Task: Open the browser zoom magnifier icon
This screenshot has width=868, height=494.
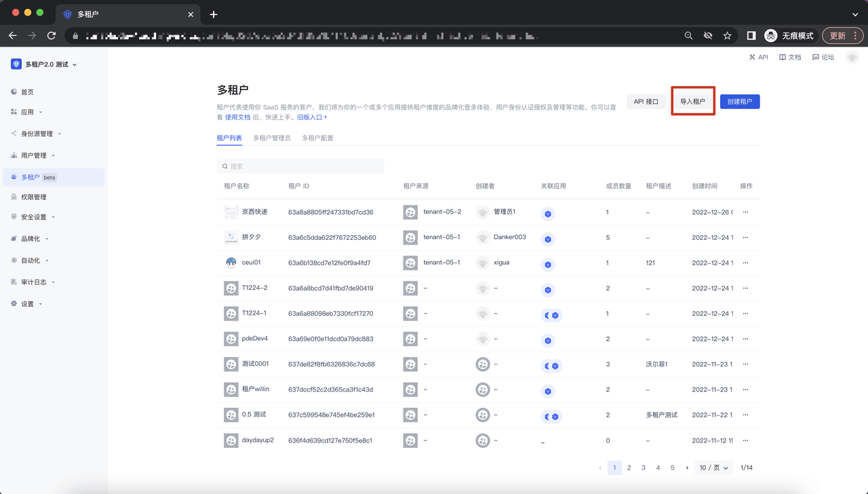Action: click(x=688, y=35)
